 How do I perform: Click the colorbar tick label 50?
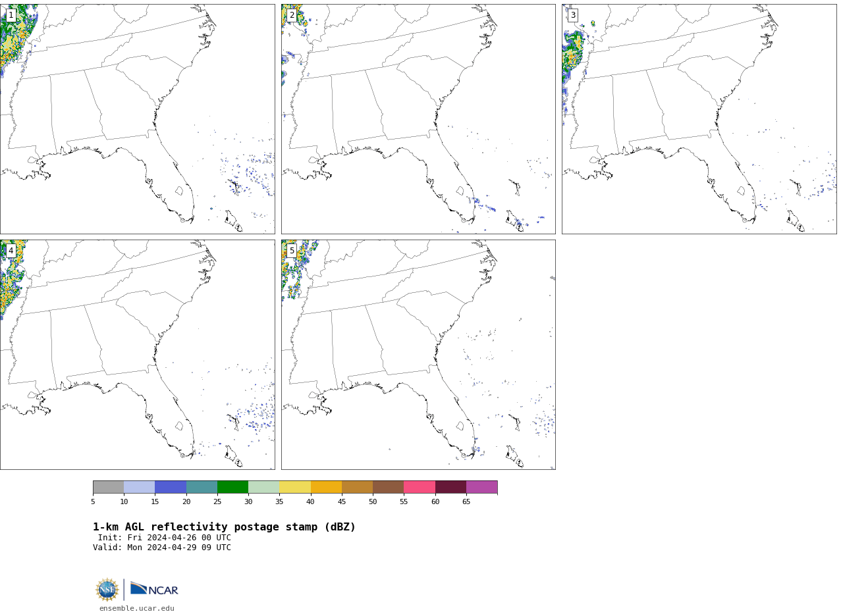[373, 502]
